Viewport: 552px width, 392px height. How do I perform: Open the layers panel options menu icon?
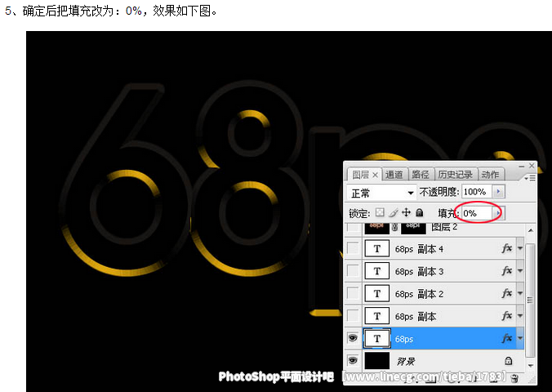pos(531,176)
